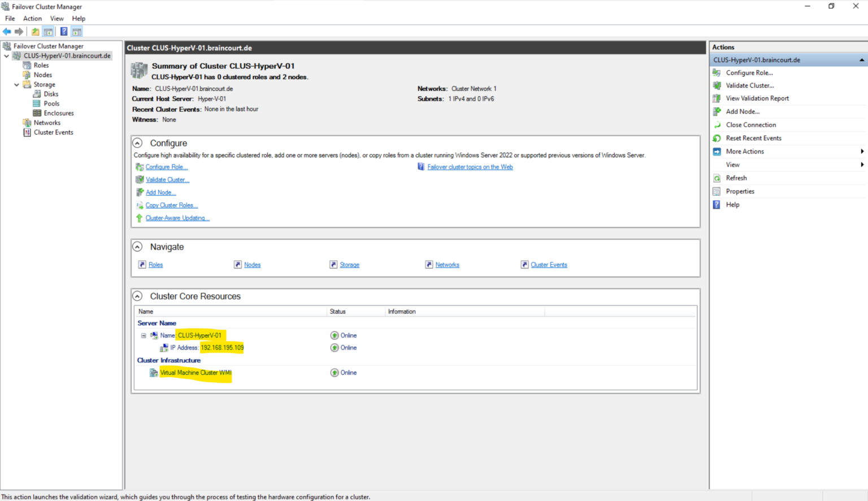Click Reset Recent Events green icon

(x=717, y=138)
